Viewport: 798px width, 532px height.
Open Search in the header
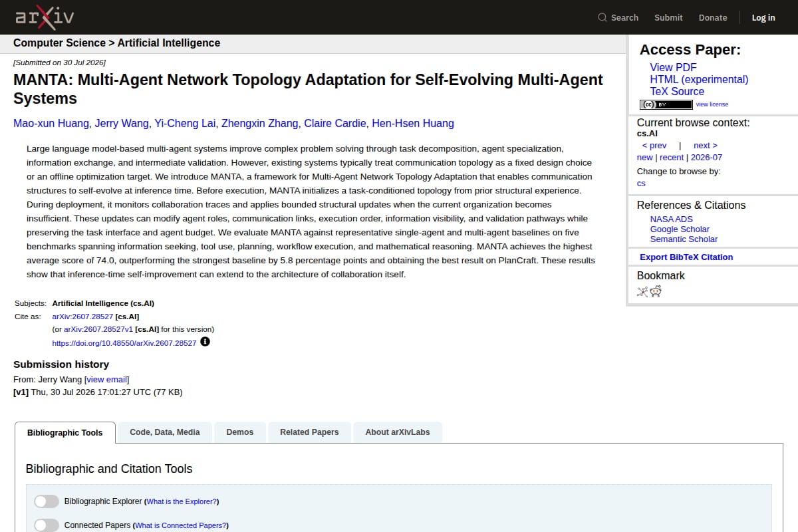[x=618, y=18]
